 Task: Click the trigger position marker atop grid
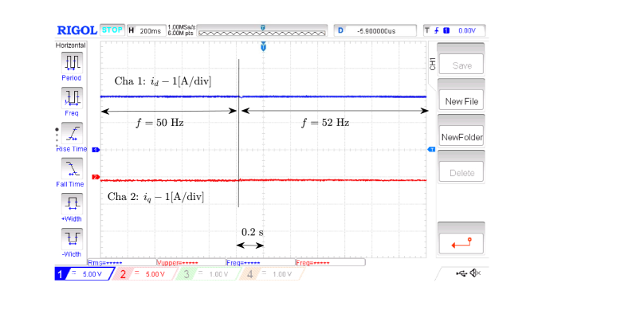[263, 46]
